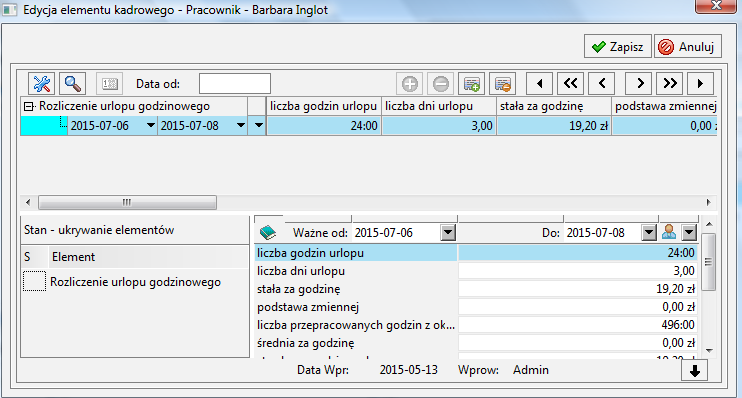
Task: Click the S column header
Action: pyautogui.click(x=35, y=257)
